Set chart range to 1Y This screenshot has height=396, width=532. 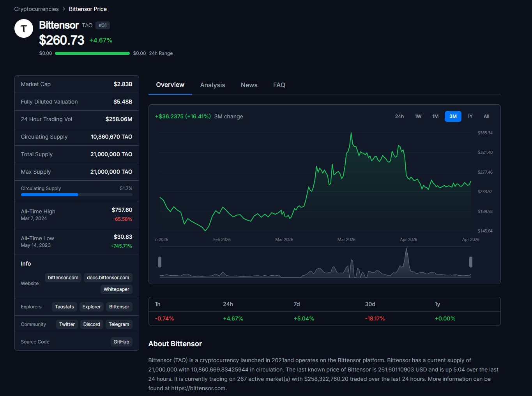tap(470, 116)
